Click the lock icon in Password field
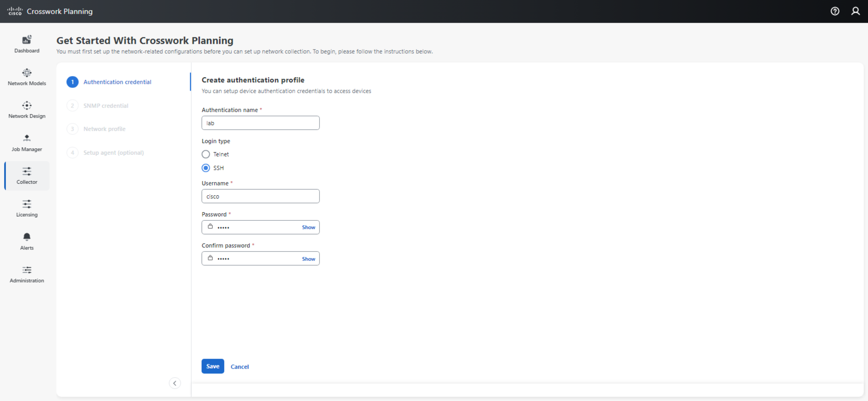Viewport: 868px width, 401px height. pos(210,226)
